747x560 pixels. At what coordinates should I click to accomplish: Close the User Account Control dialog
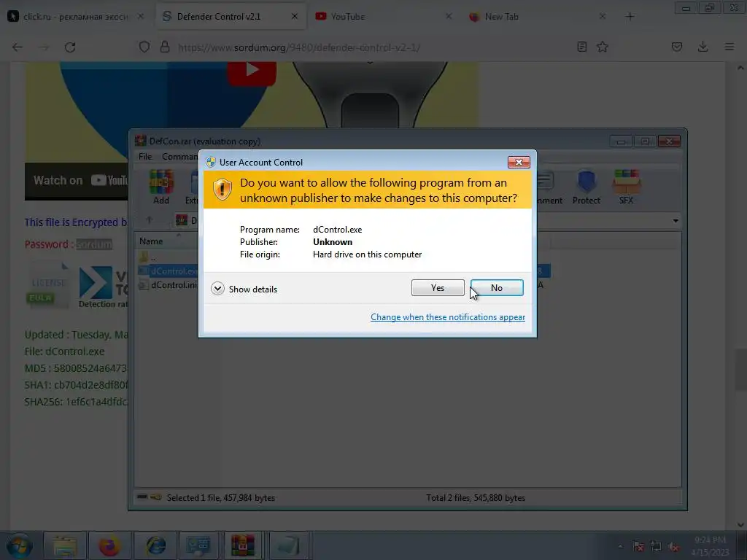519,163
